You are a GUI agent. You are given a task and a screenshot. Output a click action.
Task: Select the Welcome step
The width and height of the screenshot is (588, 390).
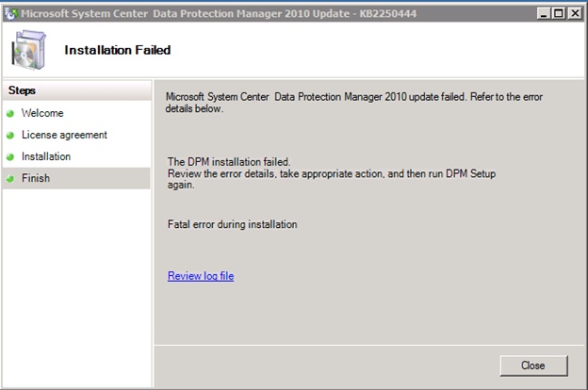click(42, 113)
